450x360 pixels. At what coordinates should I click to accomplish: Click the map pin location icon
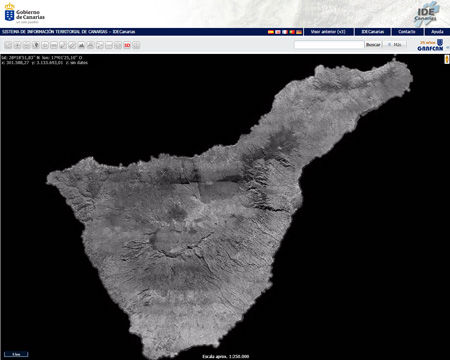(x=36, y=45)
